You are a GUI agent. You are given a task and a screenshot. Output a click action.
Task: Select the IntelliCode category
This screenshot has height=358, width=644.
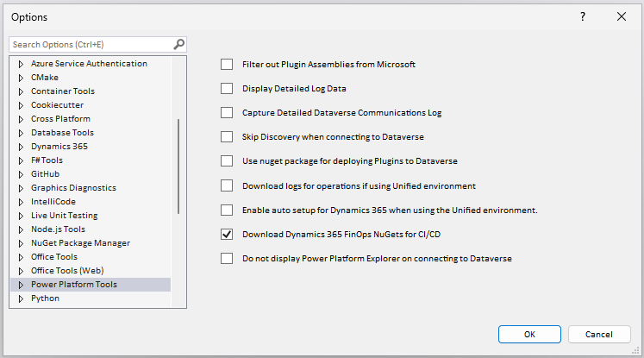pos(53,201)
